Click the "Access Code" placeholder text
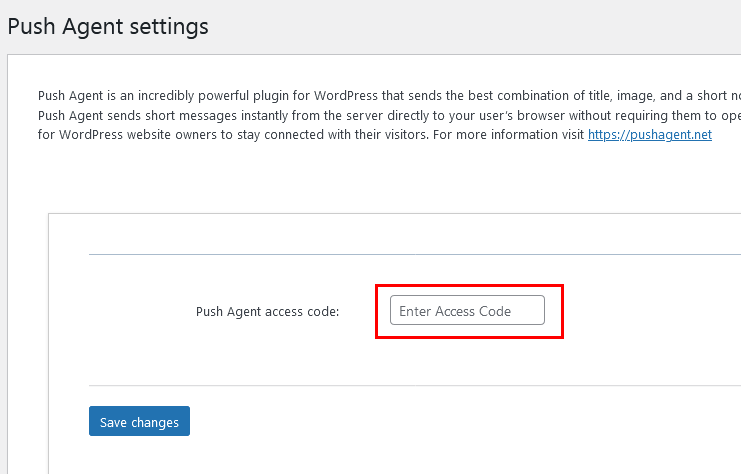The height and width of the screenshot is (474, 741). point(473,311)
